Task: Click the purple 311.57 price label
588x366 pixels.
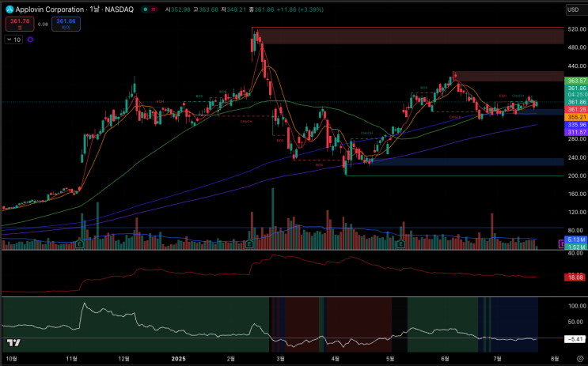Action: [x=576, y=132]
